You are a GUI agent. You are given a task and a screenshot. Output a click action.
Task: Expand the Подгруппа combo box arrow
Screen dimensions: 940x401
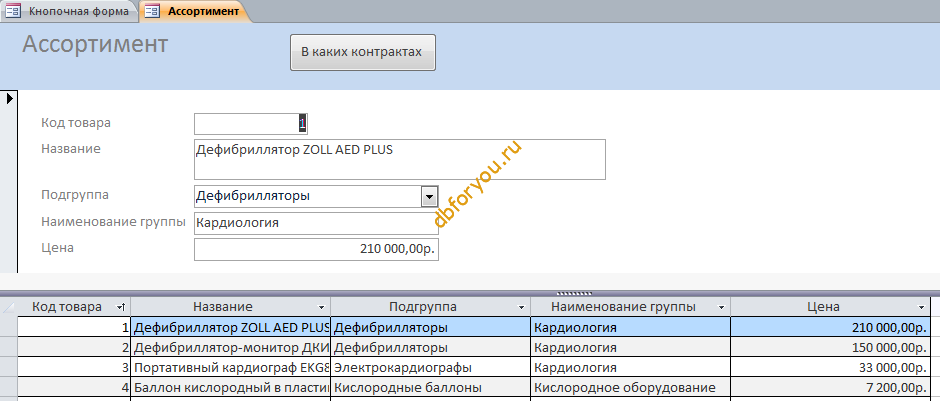tap(429, 196)
